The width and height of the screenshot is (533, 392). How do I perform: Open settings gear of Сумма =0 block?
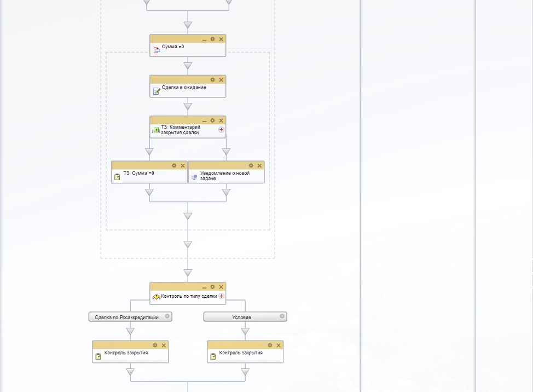(213, 39)
